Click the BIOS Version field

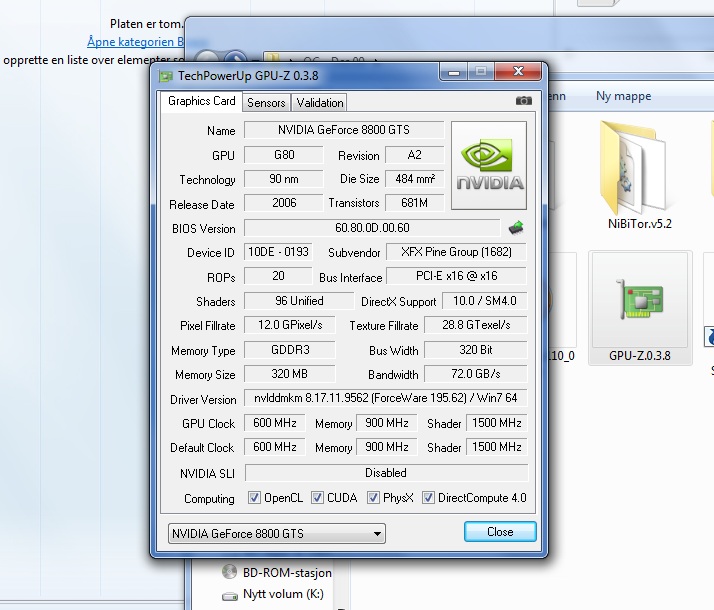[x=371, y=228]
